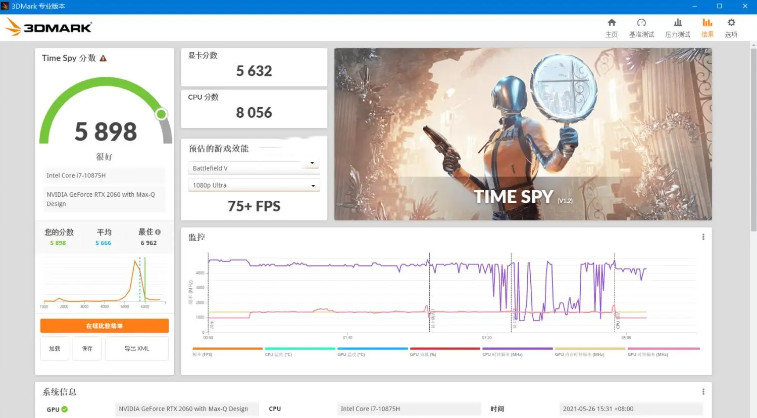The height and width of the screenshot is (418, 757).
Task: Click the 加载 load button
Action: click(55, 348)
